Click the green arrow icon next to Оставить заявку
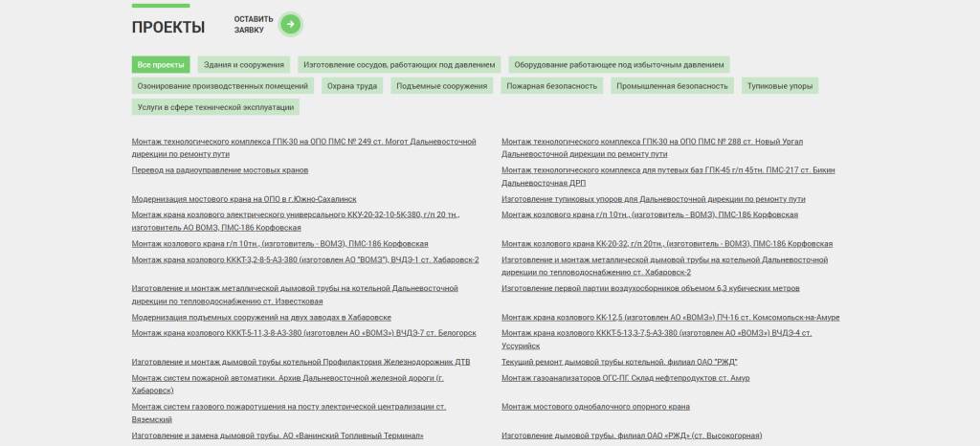The height and width of the screenshot is (446, 980). 291,24
